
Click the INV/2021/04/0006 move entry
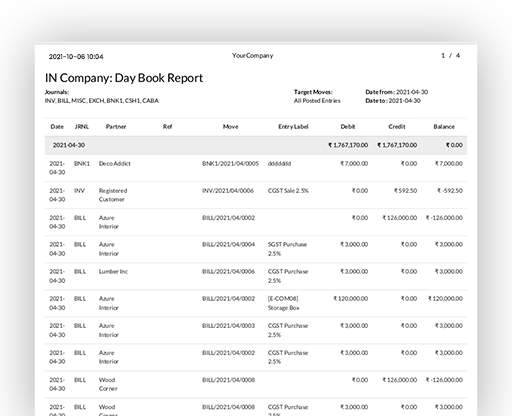coord(228,191)
